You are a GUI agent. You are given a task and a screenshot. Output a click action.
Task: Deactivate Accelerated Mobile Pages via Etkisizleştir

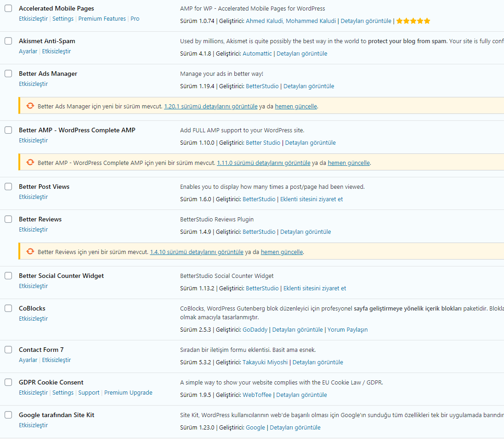click(33, 19)
